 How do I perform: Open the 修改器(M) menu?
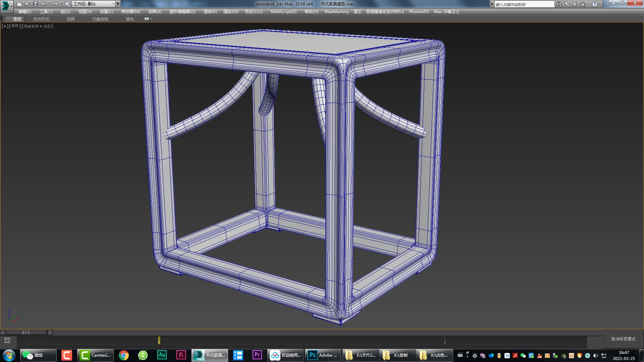pos(130,12)
